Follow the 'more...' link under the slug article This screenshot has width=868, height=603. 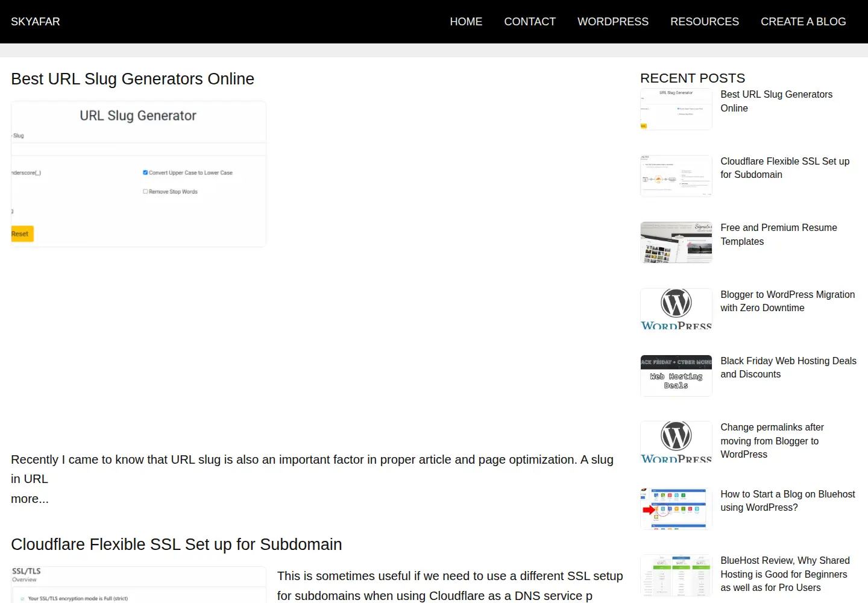point(30,499)
